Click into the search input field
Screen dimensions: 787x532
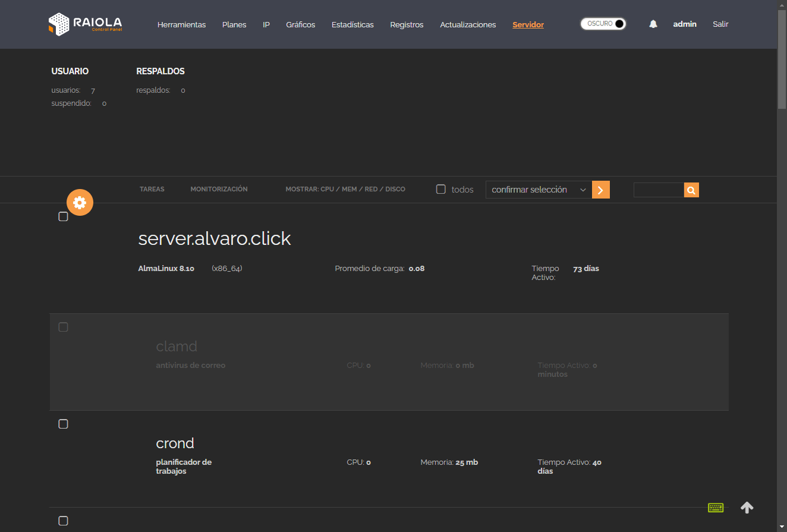point(659,190)
